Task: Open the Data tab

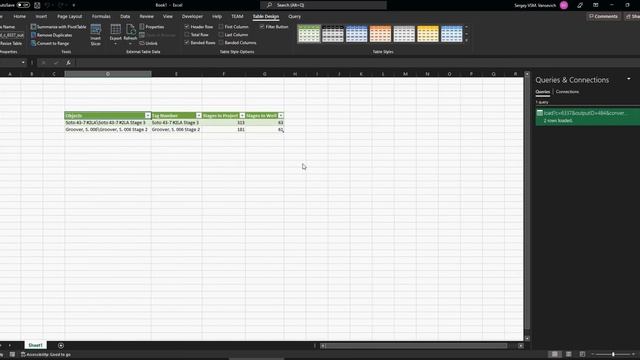Action: coord(125,16)
